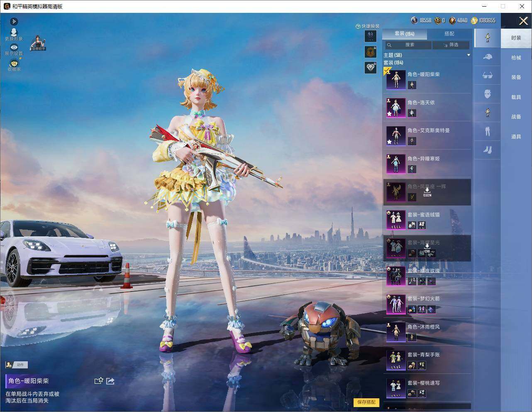Screen dimensions: 532x412
Task: Click the 搜索 search field
Action: tap(408, 45)
